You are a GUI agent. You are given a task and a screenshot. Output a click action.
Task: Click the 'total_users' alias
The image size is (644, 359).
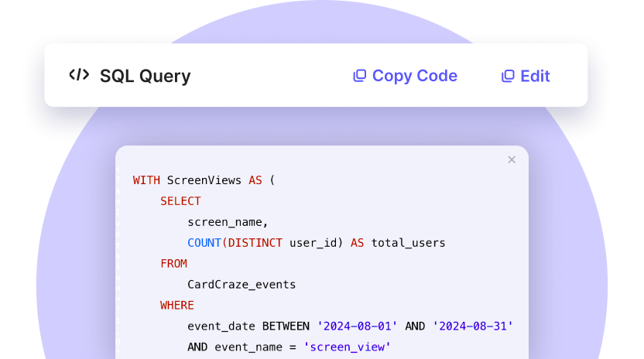pyautogui.click(x=408, y=243)
